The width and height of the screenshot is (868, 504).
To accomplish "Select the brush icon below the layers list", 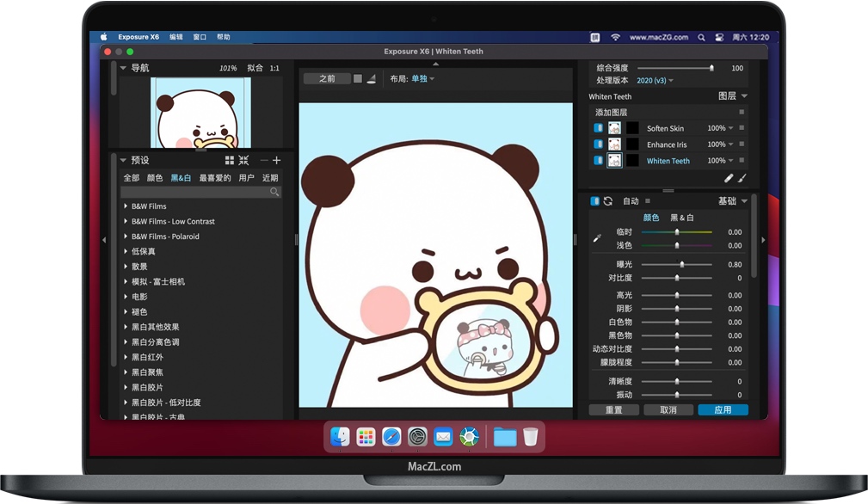I will click(742, 179).
